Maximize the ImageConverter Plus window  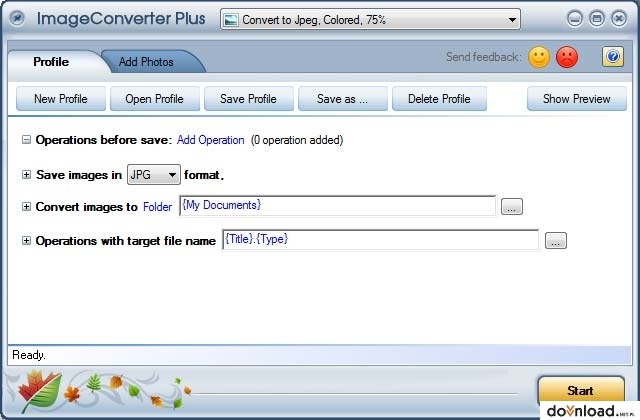pos(597,18)
